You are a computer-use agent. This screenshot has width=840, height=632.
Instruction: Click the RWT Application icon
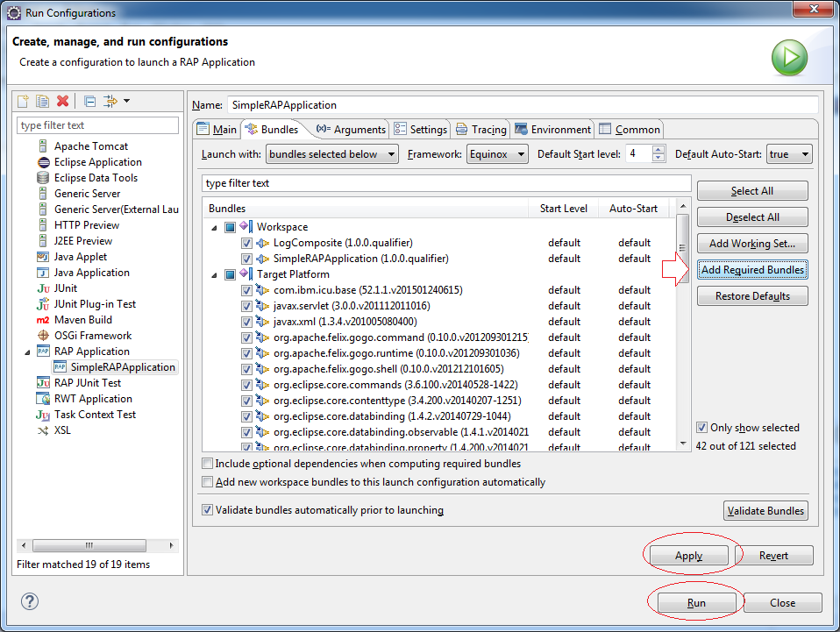[x=43, y=399]
